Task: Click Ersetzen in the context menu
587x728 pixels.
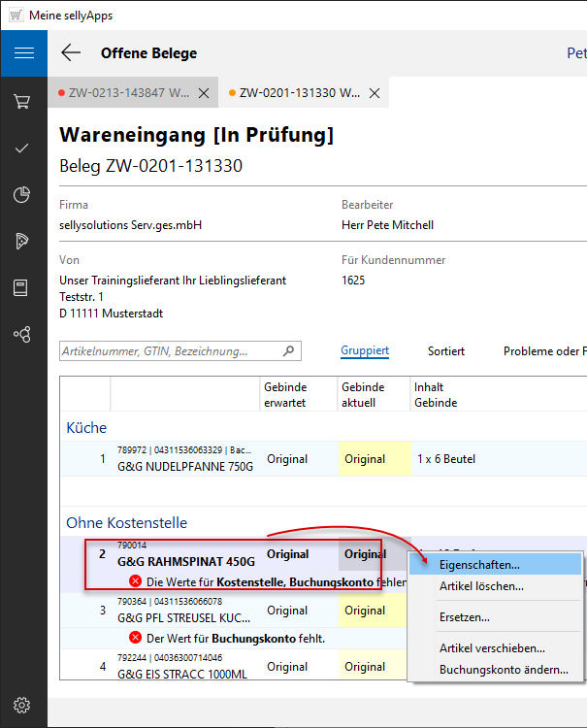Action: (x=464, y=617)
